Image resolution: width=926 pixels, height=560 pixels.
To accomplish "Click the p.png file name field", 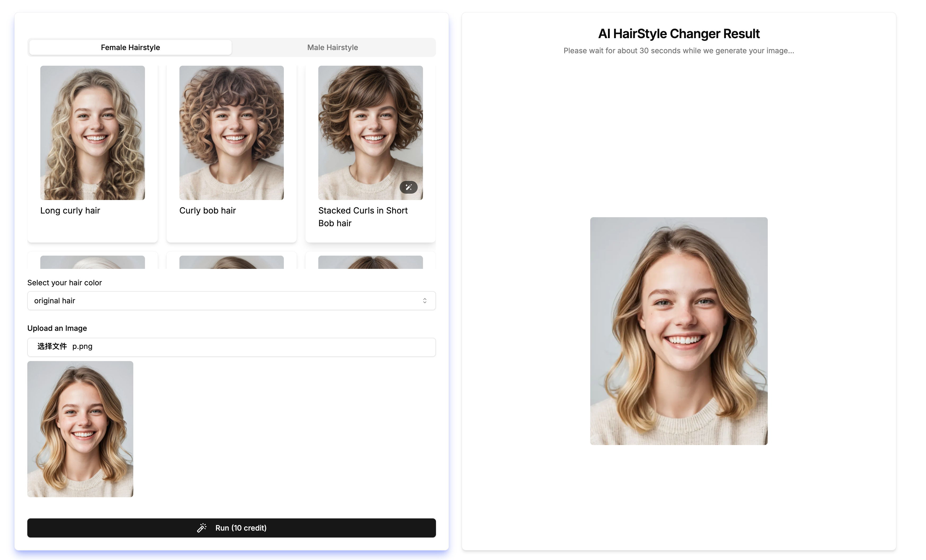I will click(x=82, y=346).
